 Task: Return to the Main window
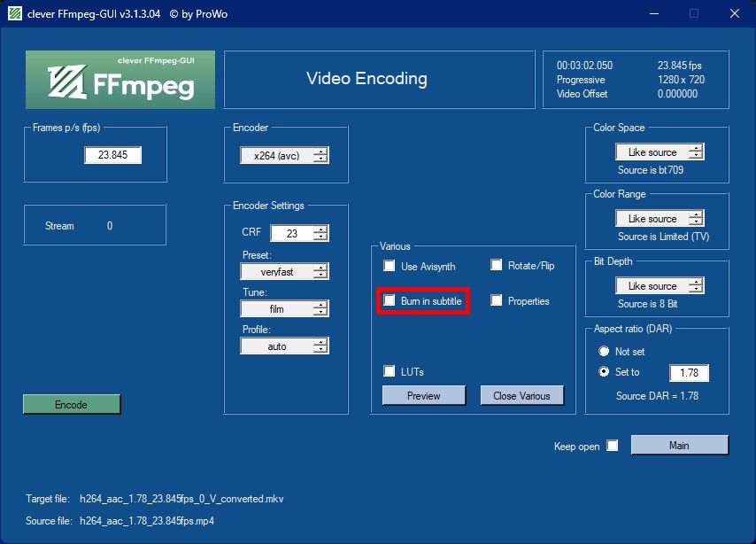[x=679, y=445]
